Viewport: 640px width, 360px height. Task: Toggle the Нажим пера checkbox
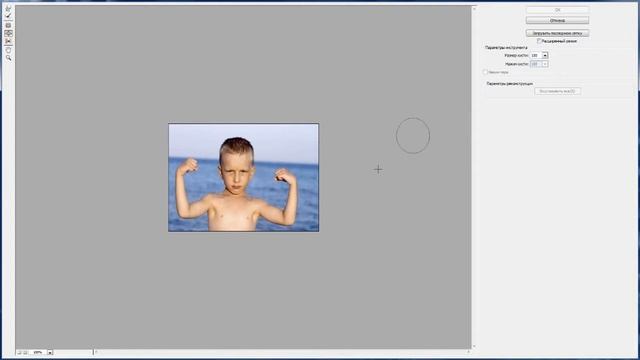(485, 72)
